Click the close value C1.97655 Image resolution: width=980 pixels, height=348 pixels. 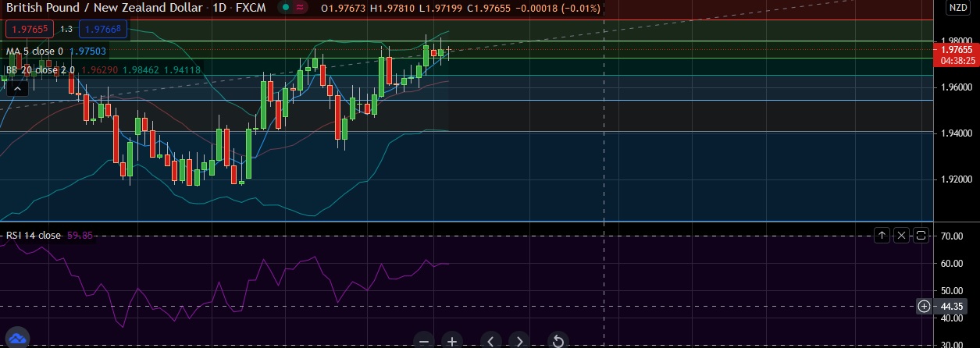pos(490,8)
